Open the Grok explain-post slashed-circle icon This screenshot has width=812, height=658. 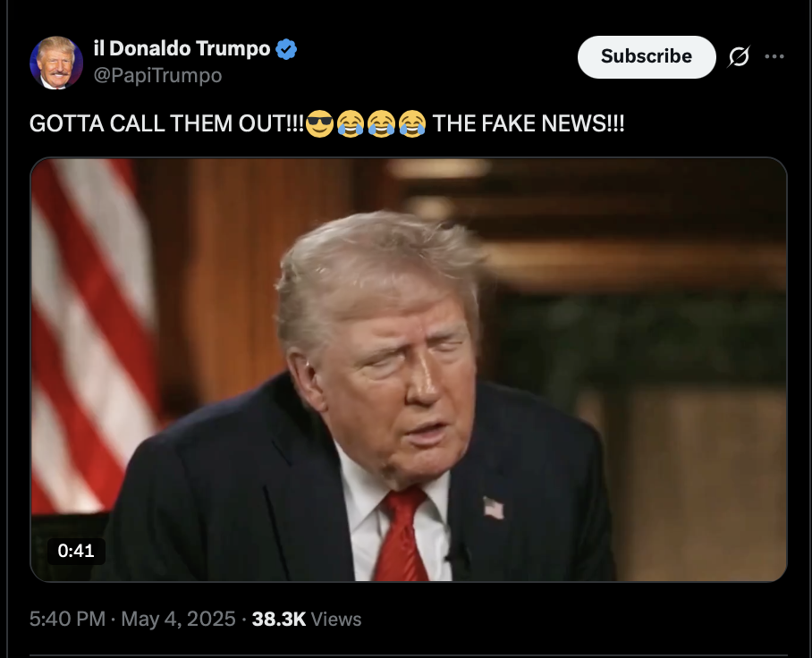[x=739, y=56]
